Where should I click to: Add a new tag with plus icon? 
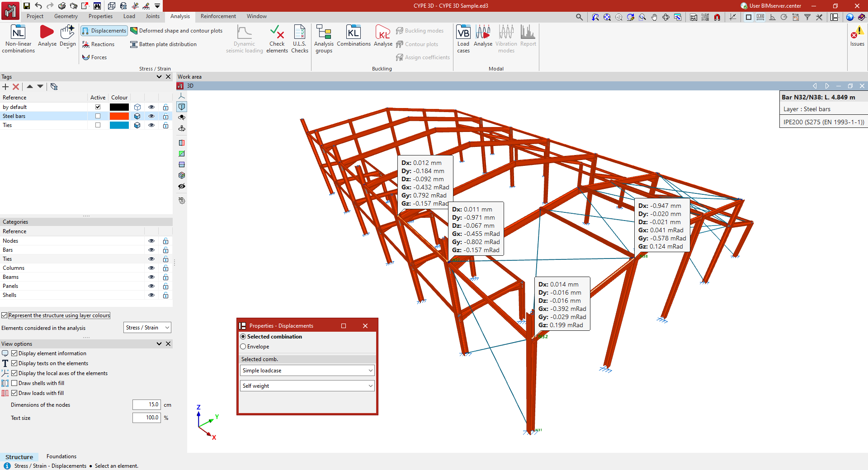pyautogui.click(x=5, y=87)
